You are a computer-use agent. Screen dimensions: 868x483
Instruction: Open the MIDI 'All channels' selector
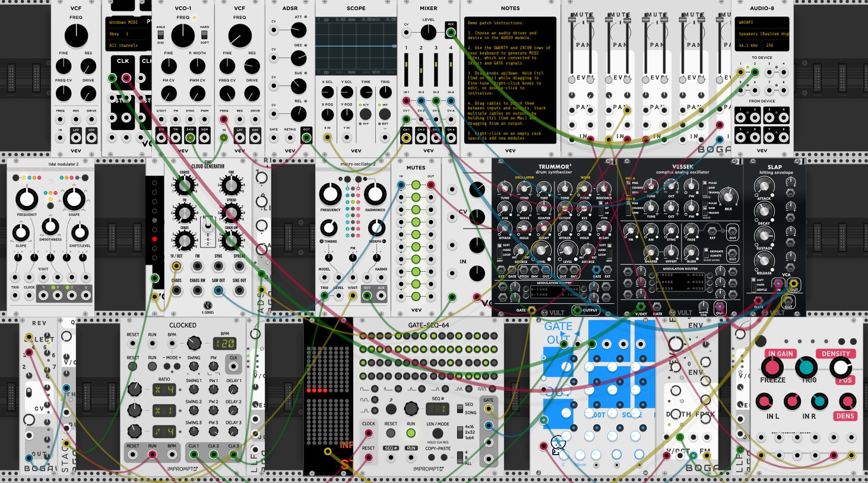point(128,45)
